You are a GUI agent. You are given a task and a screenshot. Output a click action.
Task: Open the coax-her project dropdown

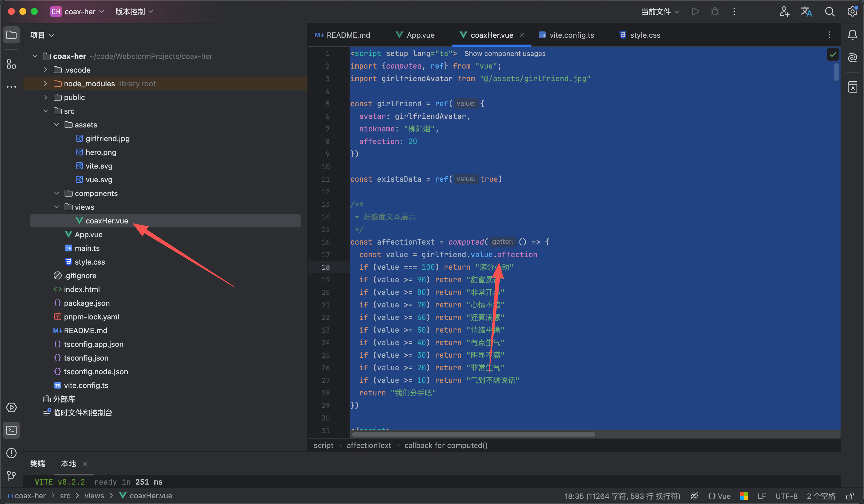click(77, 12)
